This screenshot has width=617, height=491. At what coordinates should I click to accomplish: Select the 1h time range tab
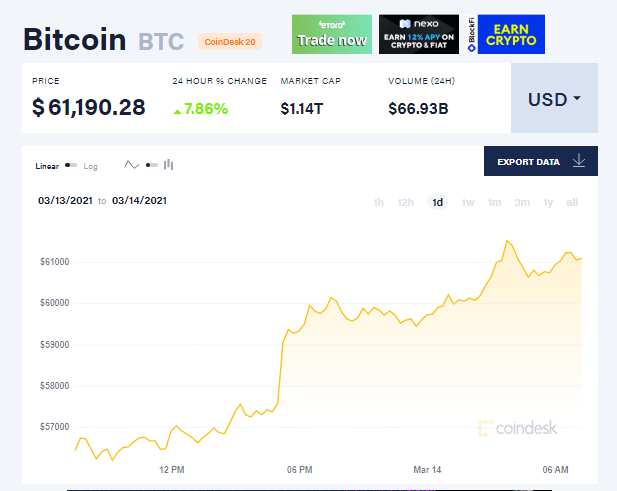tap(379, 202)
